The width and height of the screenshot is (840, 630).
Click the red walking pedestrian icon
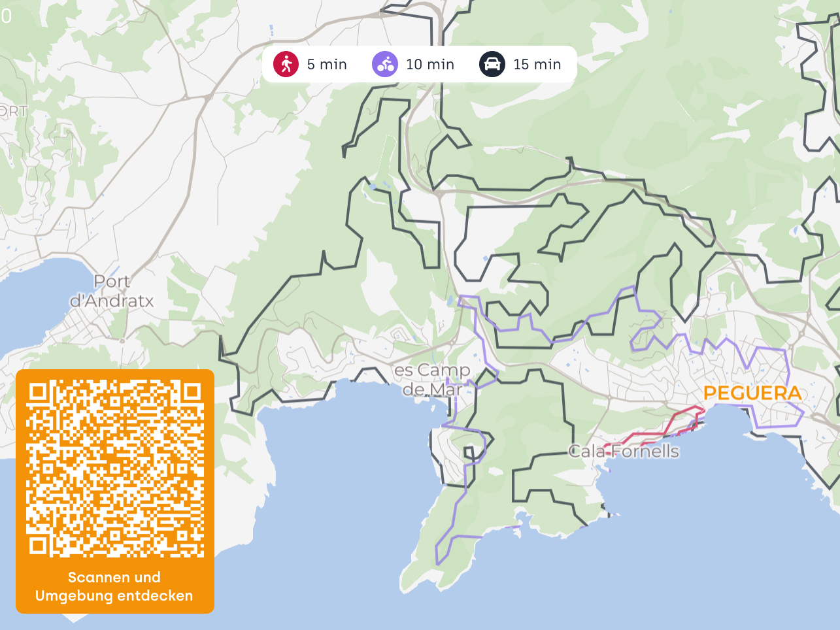pos(286,64)
